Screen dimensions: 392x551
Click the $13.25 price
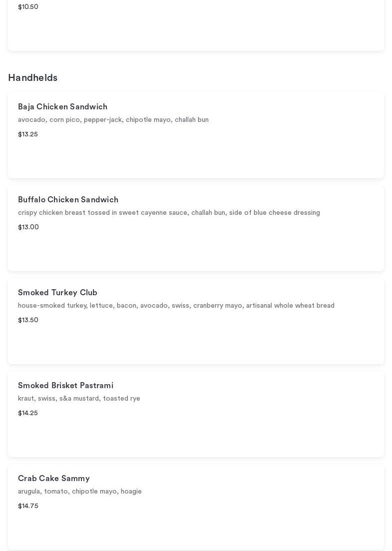(x=28, y=134)
